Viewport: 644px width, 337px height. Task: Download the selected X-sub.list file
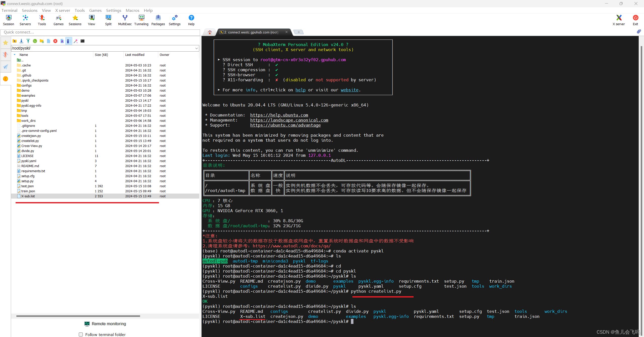(x=21, y=41)
